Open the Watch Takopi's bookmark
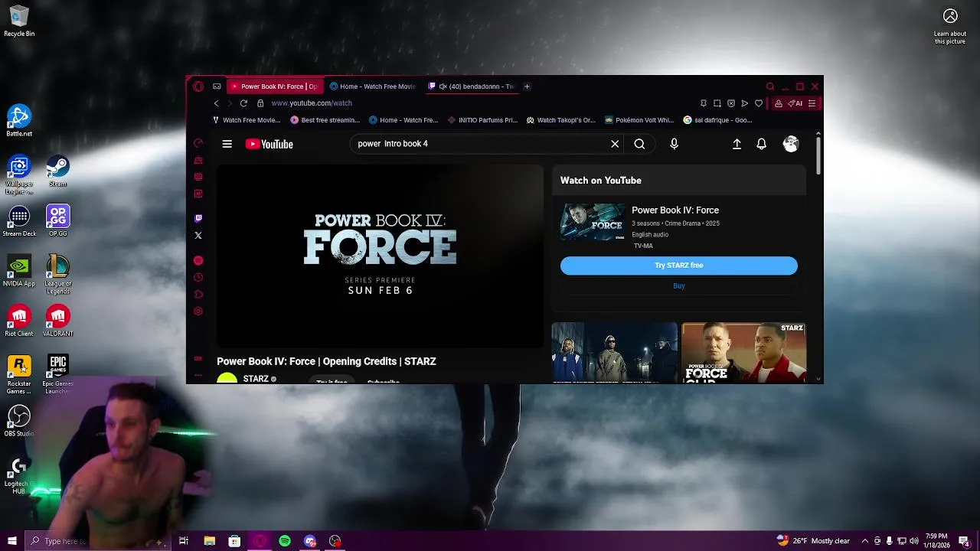The width and height of the screenshot is (980, 551). 560,120
